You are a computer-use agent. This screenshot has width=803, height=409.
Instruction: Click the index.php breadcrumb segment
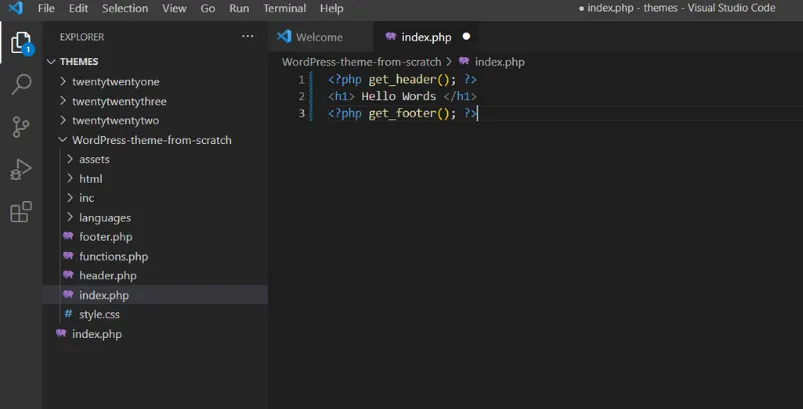[499, 62]
